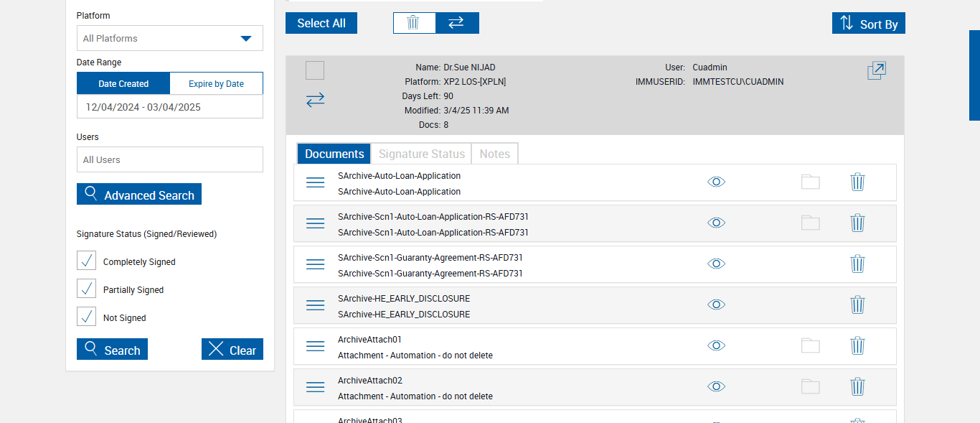Select Date Created range option
The height and width of the screenshot is (423, 980).
click(123, 83)
